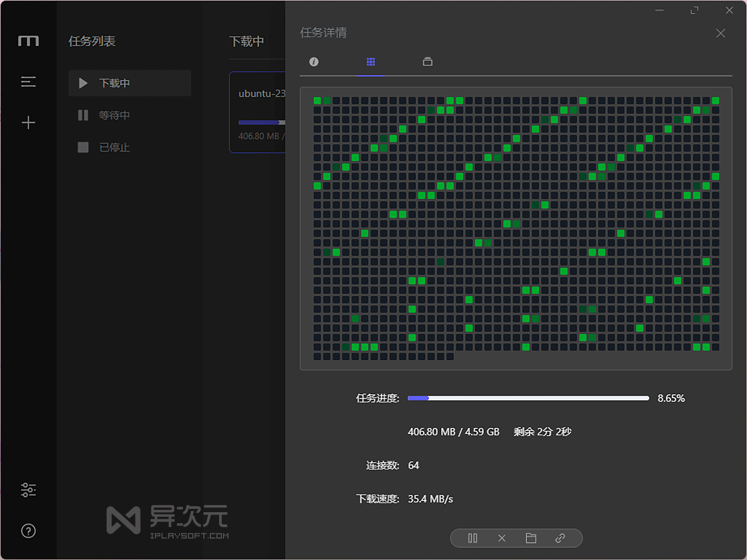Open the help question mark icon
The image size is (747, 560).
(28, 530)
